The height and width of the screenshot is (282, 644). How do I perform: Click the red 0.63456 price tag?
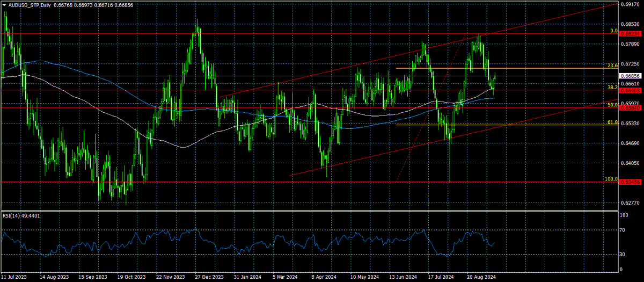pos(630,182)
